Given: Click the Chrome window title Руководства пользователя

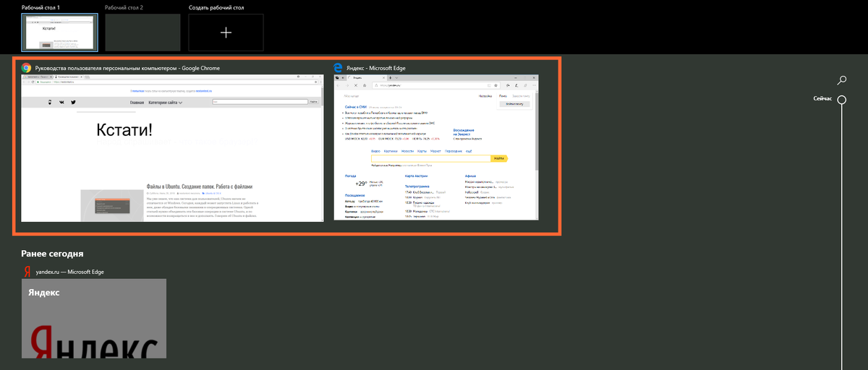Looking at the screenshot, I should 127,68.
